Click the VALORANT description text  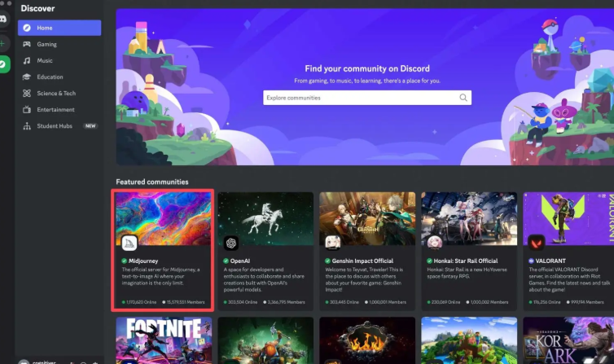(x=569, y=279)
